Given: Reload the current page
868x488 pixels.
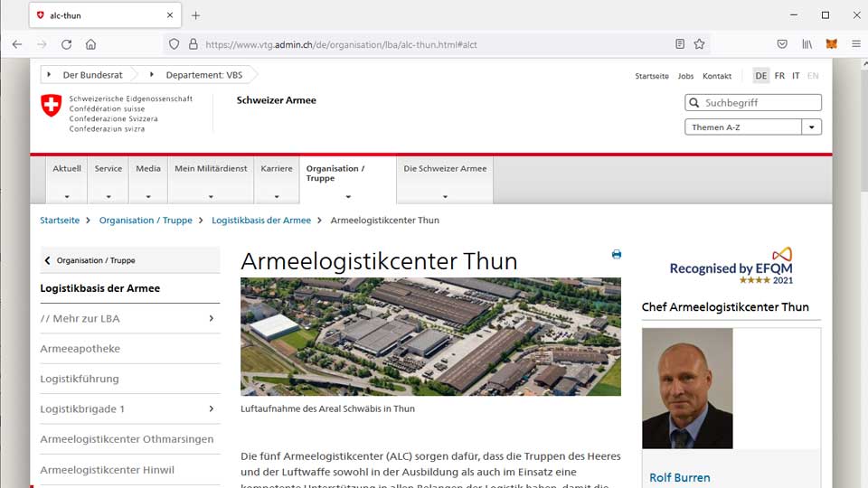Looking at the screenshot, I should (66, 44).
